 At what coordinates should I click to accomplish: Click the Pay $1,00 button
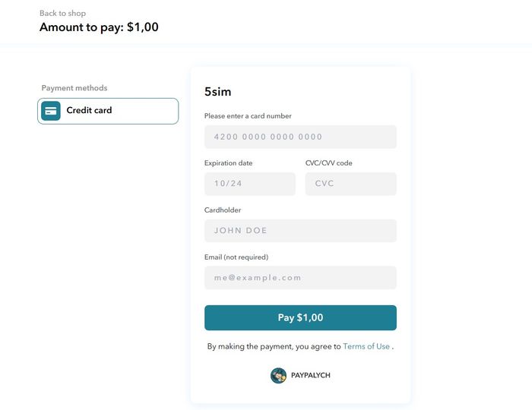pos(300,317)
